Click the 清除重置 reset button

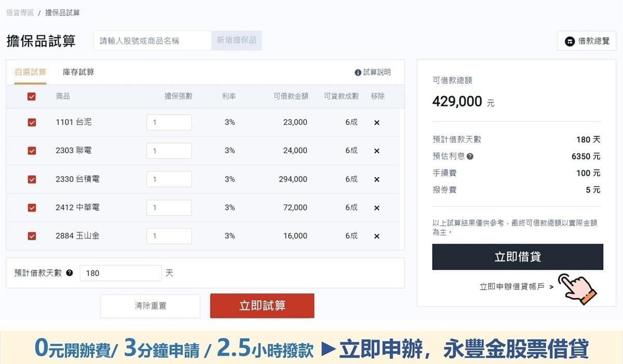pyautogui.click(x=150, y=305)
